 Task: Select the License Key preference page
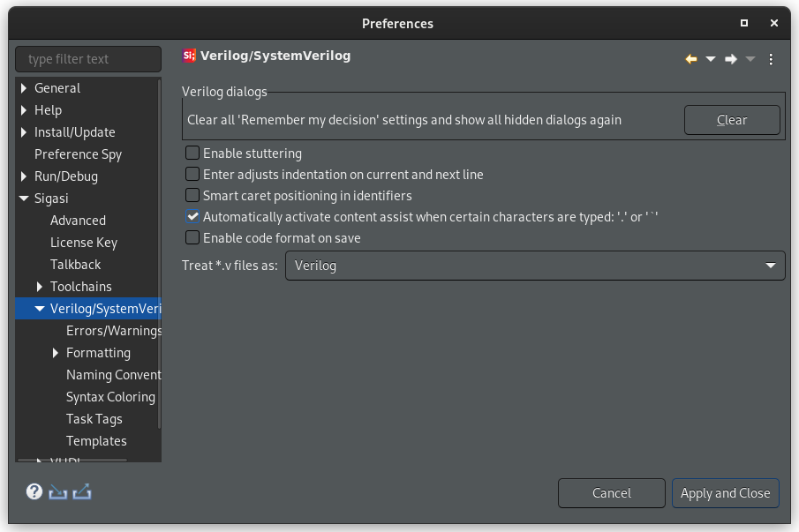pyautogui.click(x=84, y=243)
